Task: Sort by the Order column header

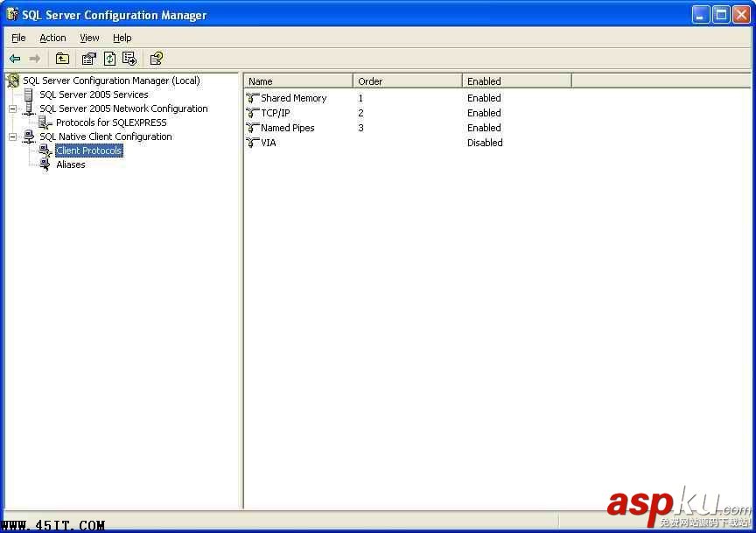Action: [x=408, y=81]
